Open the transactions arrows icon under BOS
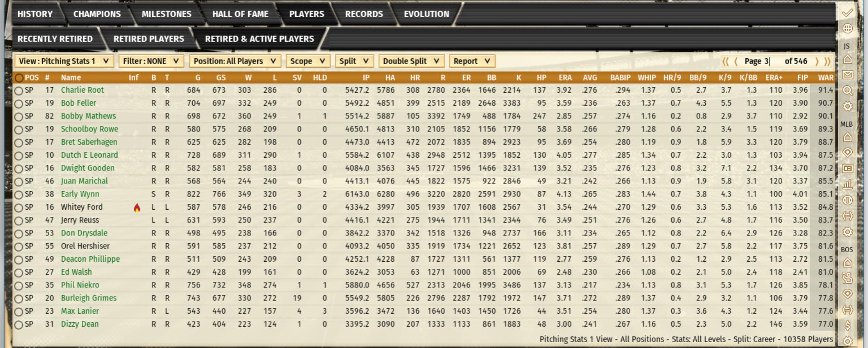This screenshot has width=868, height=348. [x=847, y=310]
